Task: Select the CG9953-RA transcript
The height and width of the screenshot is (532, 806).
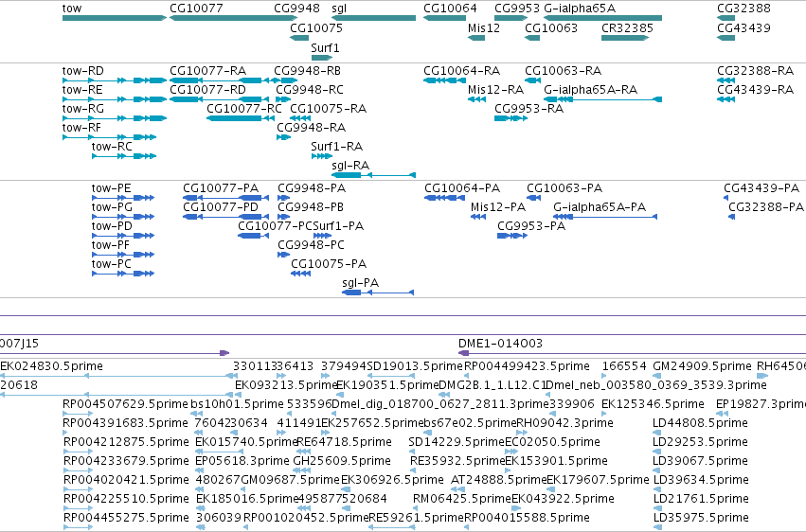Action: coord(510,118)
